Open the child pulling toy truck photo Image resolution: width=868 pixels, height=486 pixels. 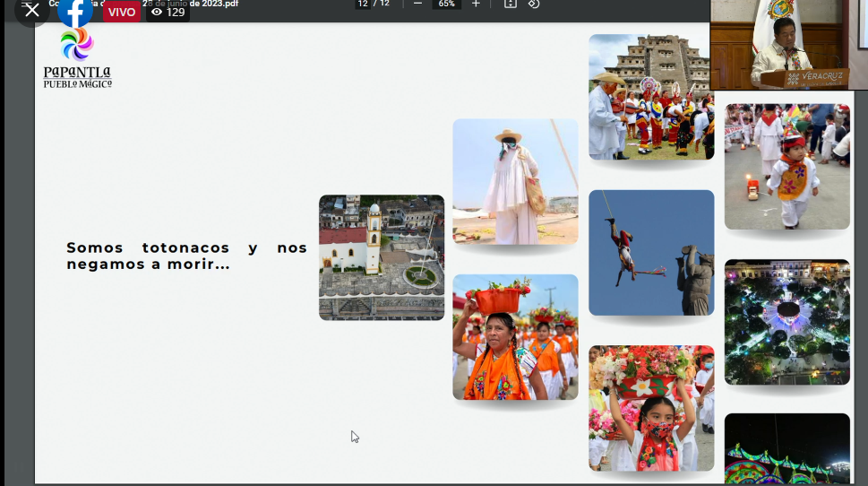click(787, 167)
